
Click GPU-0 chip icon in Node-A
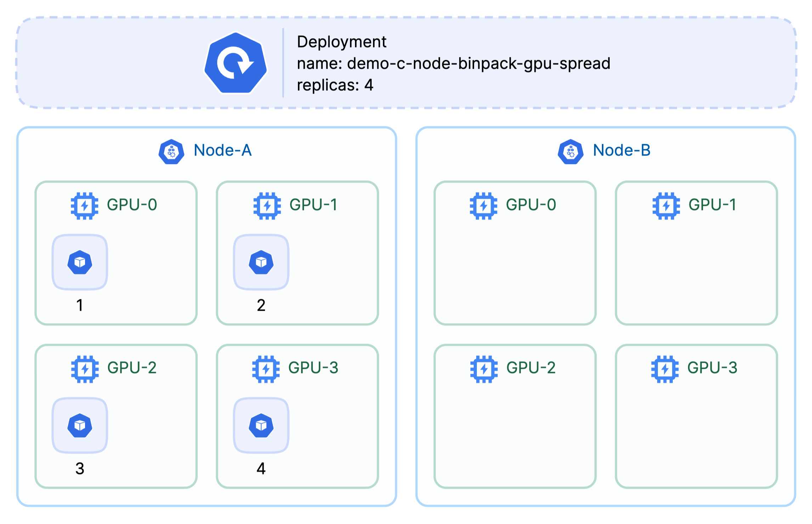85,206
